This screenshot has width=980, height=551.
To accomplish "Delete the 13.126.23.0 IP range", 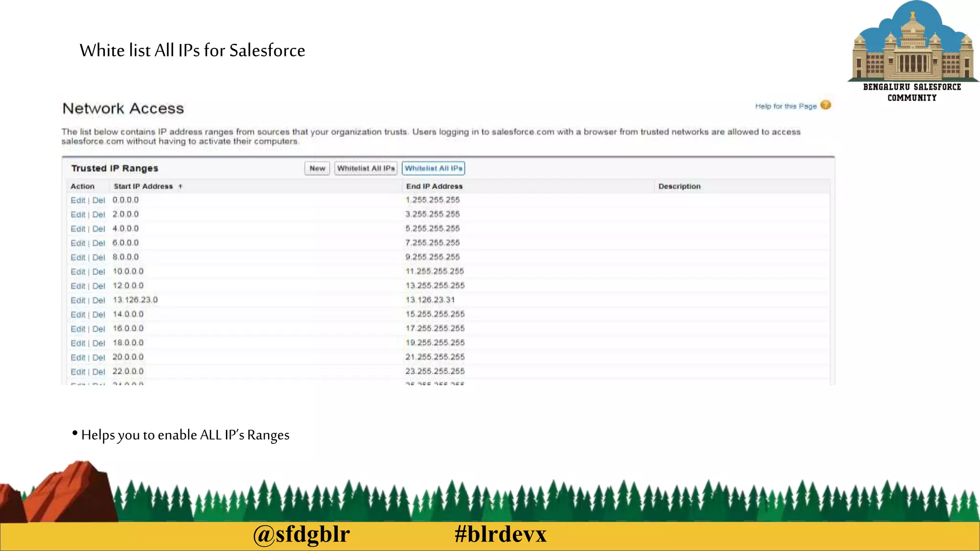I will (x=99, y=300).
